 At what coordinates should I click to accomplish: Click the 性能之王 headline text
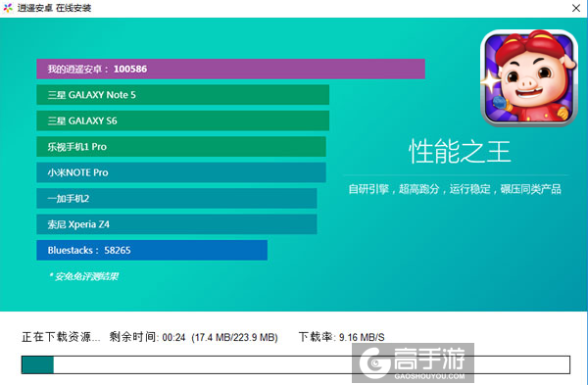pyautogui.click(x=460, y=152)
